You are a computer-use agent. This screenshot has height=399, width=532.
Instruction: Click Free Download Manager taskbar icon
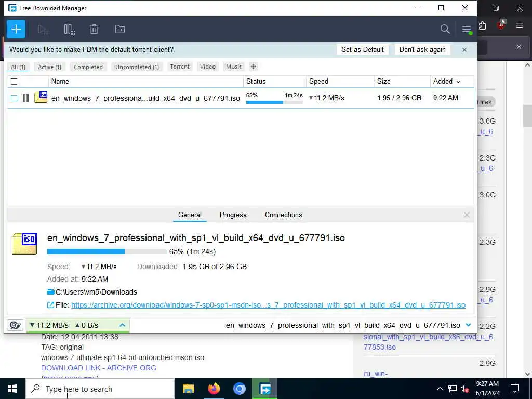coord(265,389)
